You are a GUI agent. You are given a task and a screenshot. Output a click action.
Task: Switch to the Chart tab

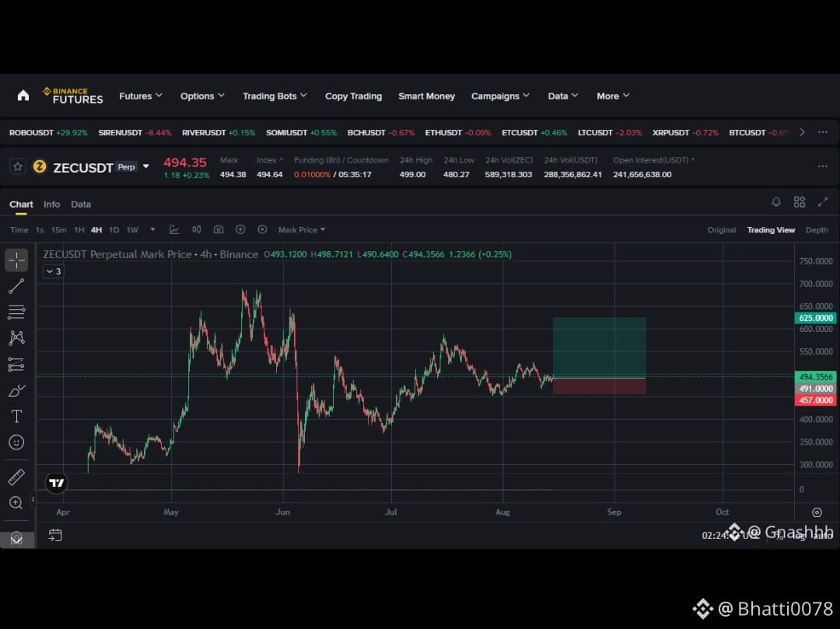pos(21,204)
